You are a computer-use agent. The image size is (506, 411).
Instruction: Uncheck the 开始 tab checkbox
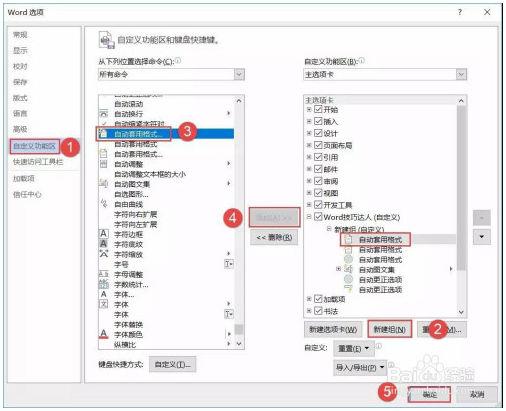(318, 109)
